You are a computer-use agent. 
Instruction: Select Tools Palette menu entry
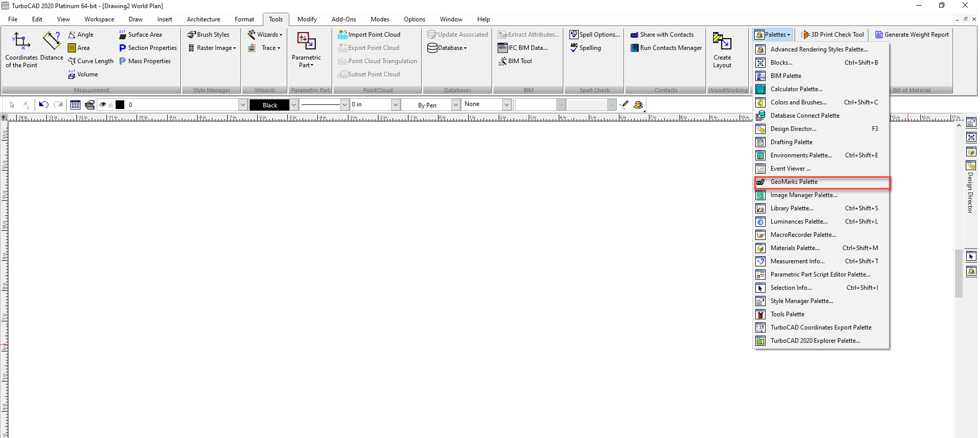[822, 314]
